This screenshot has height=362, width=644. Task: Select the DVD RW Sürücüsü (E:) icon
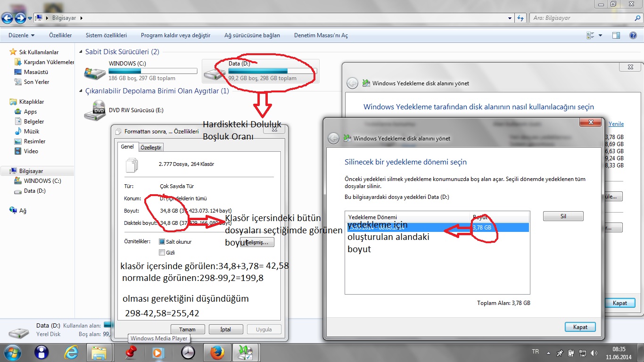95,110
